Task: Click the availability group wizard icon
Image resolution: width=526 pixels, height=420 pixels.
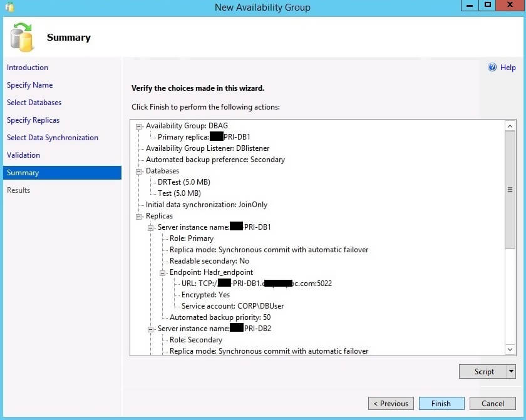Action: click(x=22, y=38)
